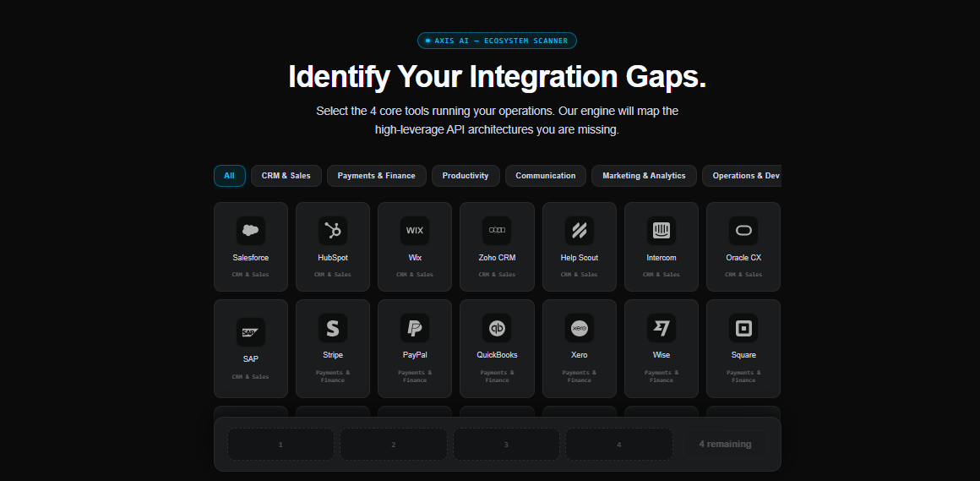Filter by Payments & Finance

point(376,176)
